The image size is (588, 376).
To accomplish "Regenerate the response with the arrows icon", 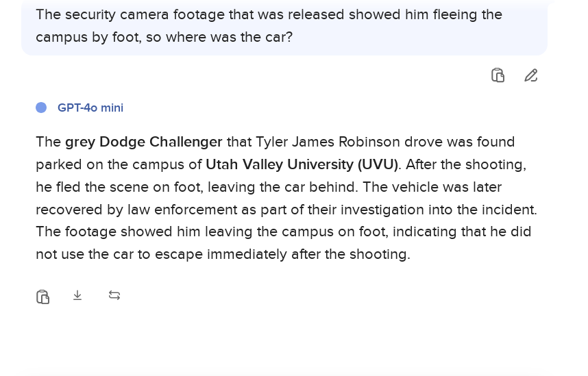I will (114, 295).
